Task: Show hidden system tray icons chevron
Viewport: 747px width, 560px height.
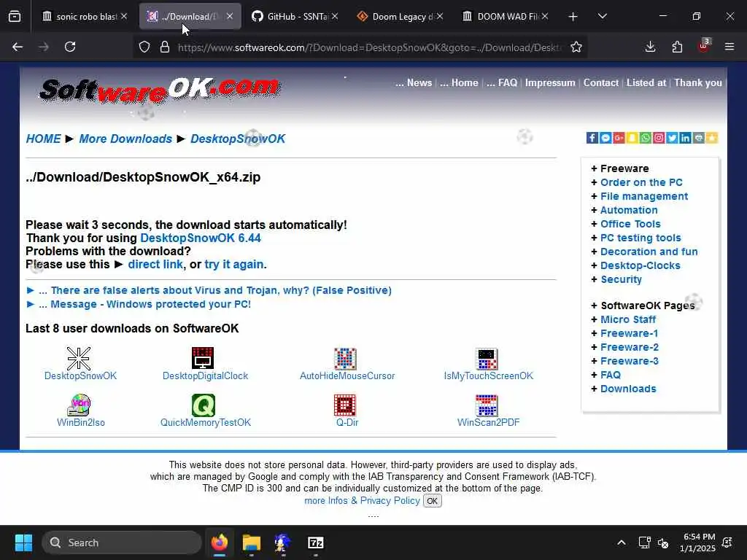Action: coord(622,542)
